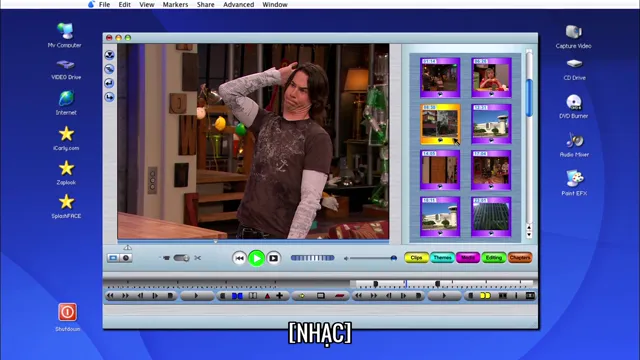Click rewind in the left timeline controls
The image size is (640, 360).
coord(111,296)
